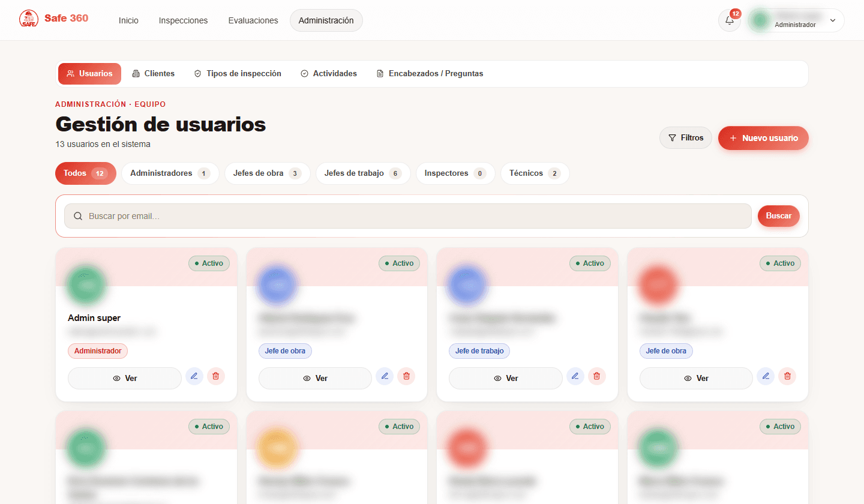The height and width of the screenshot is (504, 864).
Task: Click the Nuevo usuario button
Action: [x=763, y=138]
